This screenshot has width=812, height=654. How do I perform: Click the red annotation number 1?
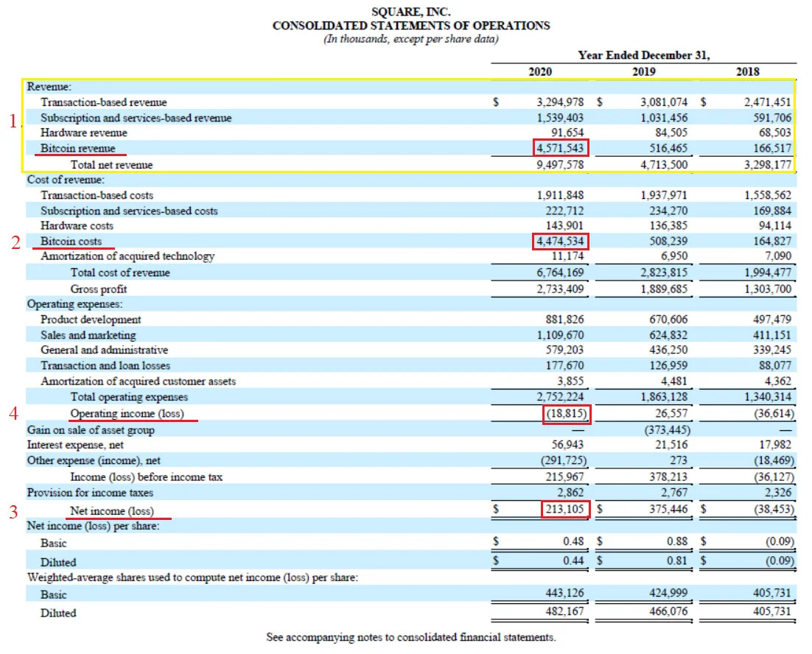(x=13, y=121)
